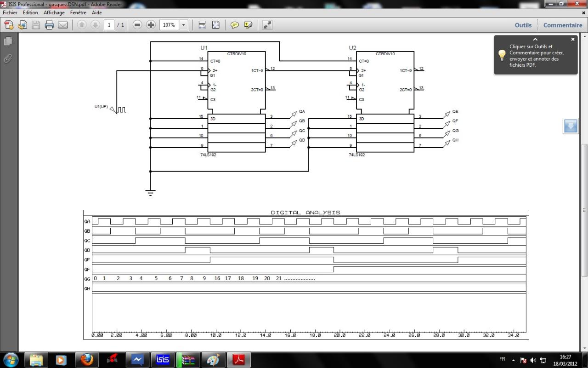Collapse the tip popup with the chevron
The width and height of the screenshot is (588, 368).
coord(535,40)
